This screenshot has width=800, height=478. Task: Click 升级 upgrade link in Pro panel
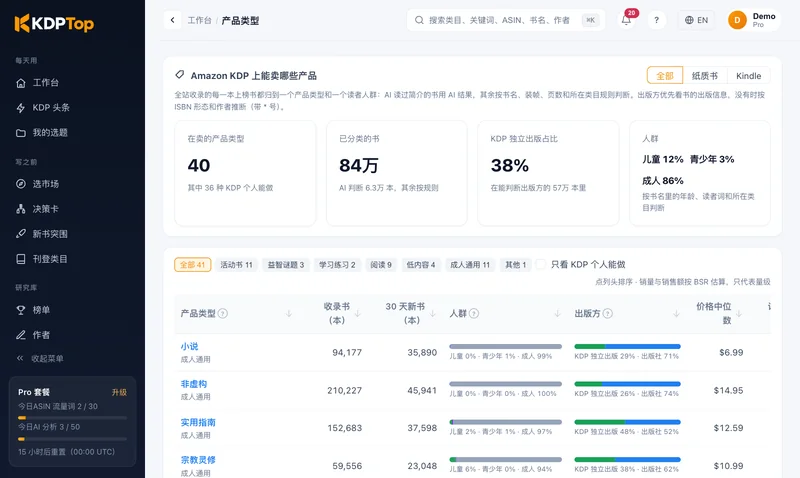119,392
